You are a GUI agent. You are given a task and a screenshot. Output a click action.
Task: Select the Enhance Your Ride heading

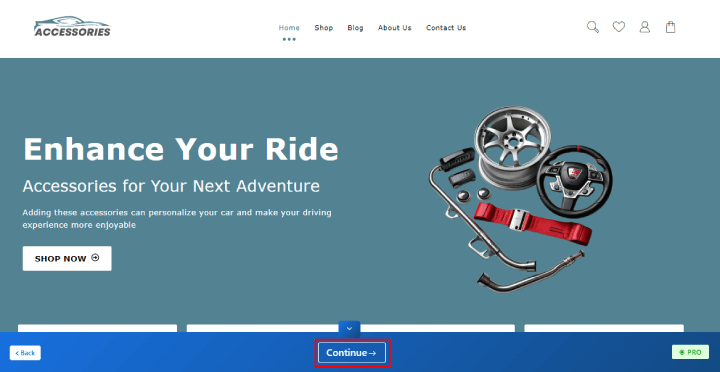[180, 149]
